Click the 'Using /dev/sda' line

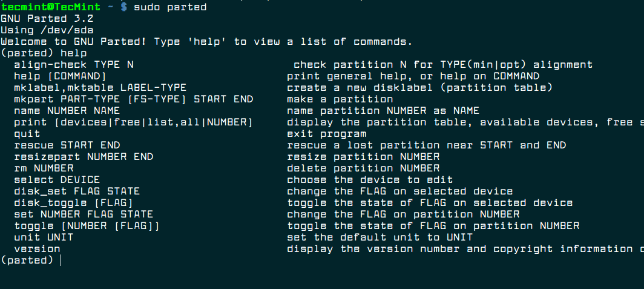(x=47, y=30)
